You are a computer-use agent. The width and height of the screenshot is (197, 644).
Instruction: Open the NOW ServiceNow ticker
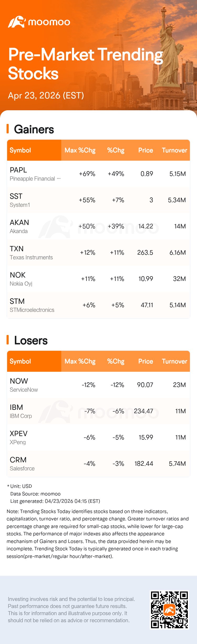[19, 381]
